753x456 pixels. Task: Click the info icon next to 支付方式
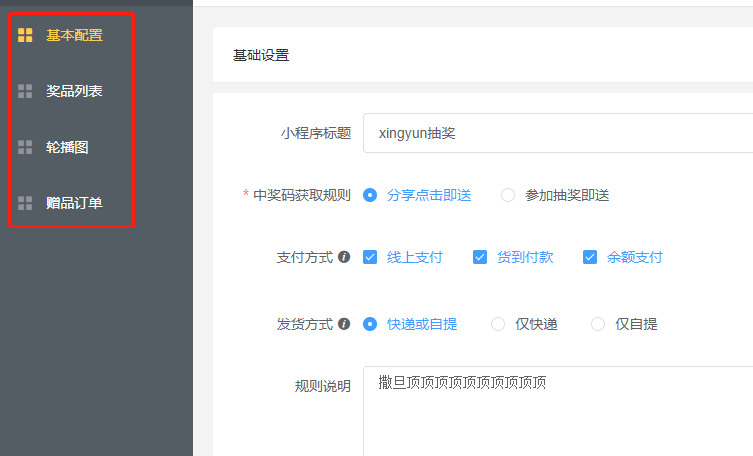[x=344, y=257]
